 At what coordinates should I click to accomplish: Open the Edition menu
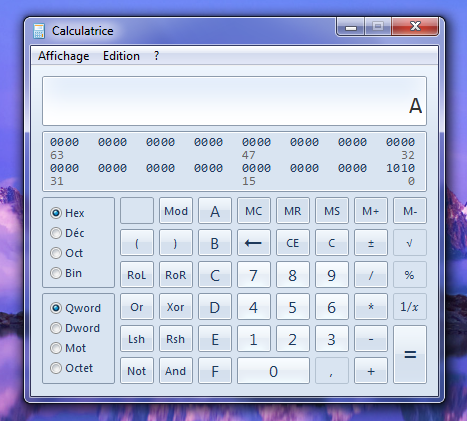121,56
